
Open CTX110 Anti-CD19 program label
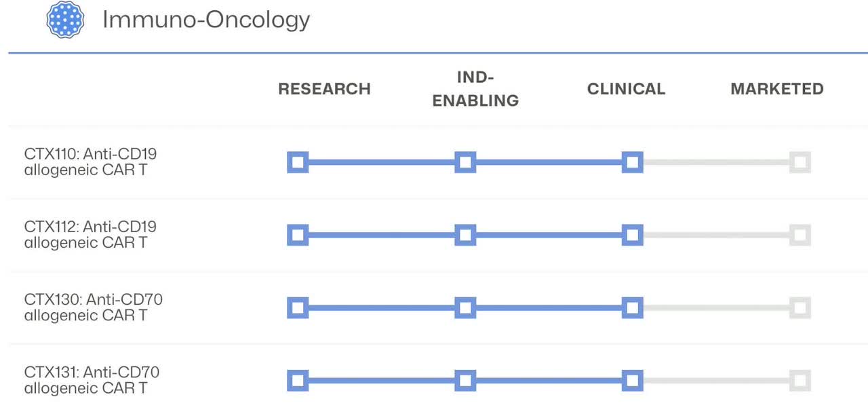pyautogui.click(x=90, y=162)
